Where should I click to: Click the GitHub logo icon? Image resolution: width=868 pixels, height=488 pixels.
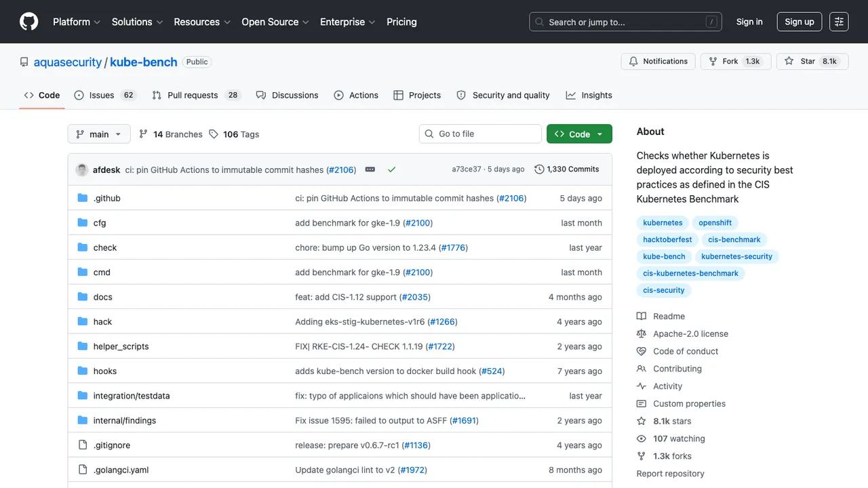point(29,22)
